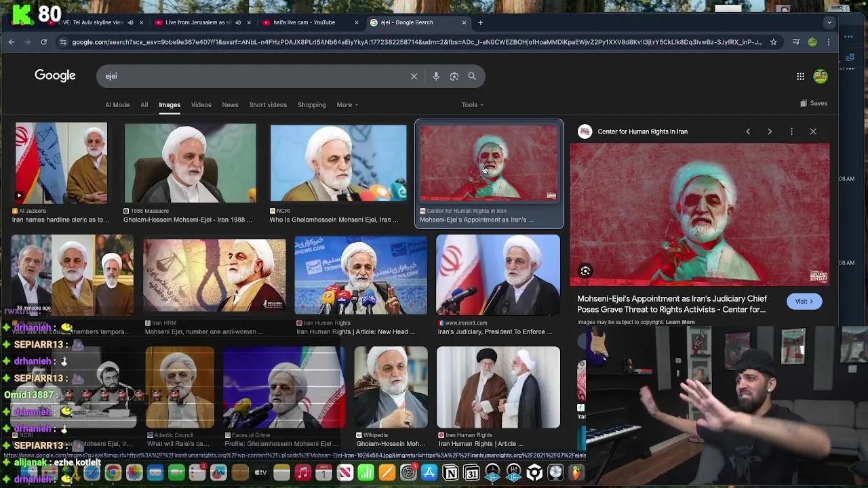Open the Tasnim microphones Iran Human Rights image
Screen dimensions: 868x488
[361, 276]
